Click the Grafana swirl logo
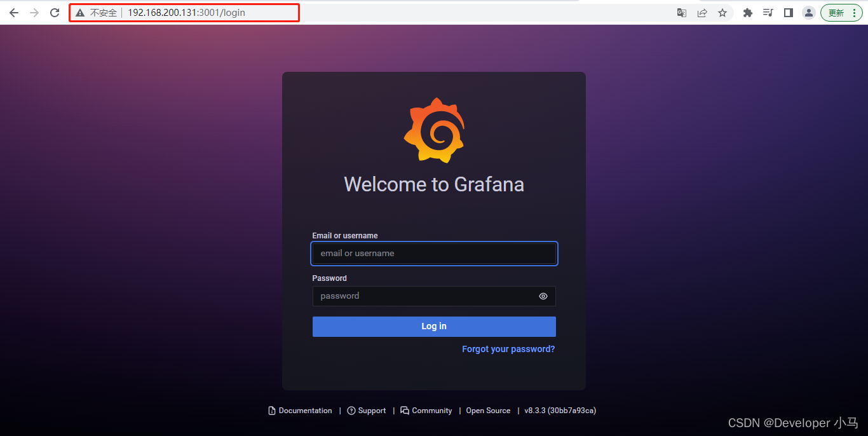The image size is (868, 436). pos(434,130)
